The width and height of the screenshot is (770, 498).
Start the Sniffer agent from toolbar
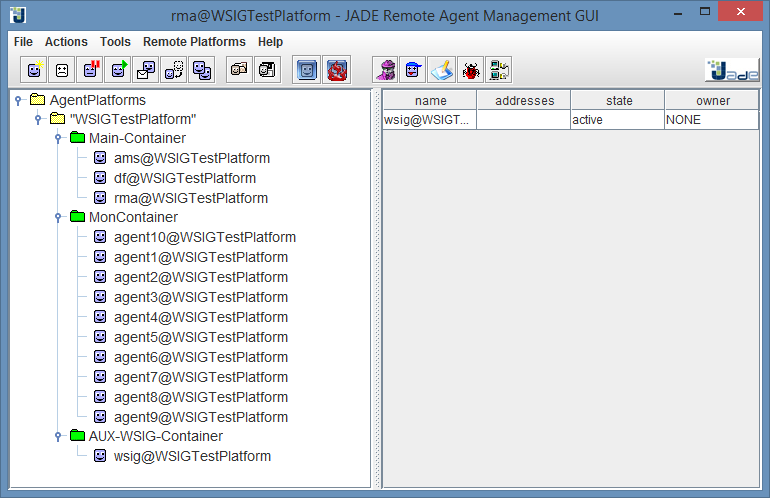pos(386,70)
